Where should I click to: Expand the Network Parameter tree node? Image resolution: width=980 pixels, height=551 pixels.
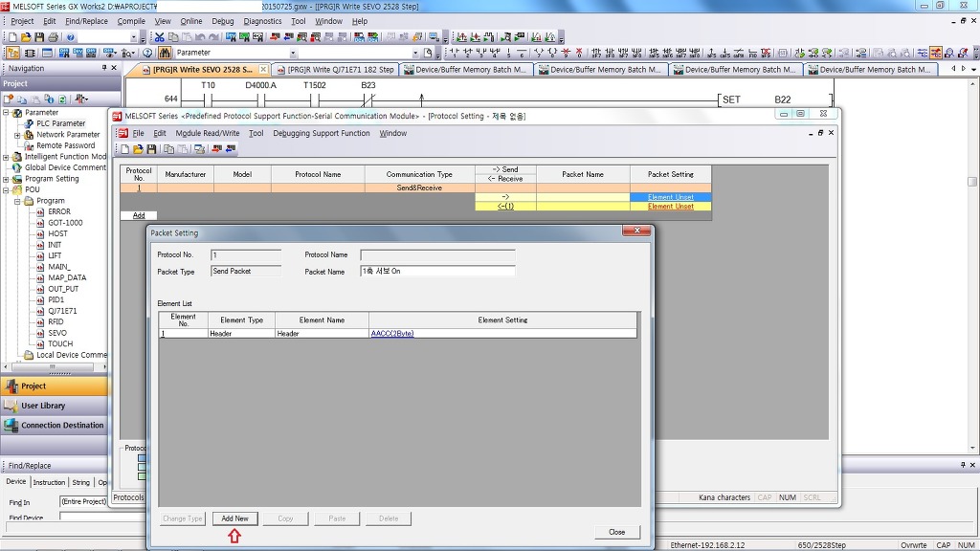(x=17, y=135)
